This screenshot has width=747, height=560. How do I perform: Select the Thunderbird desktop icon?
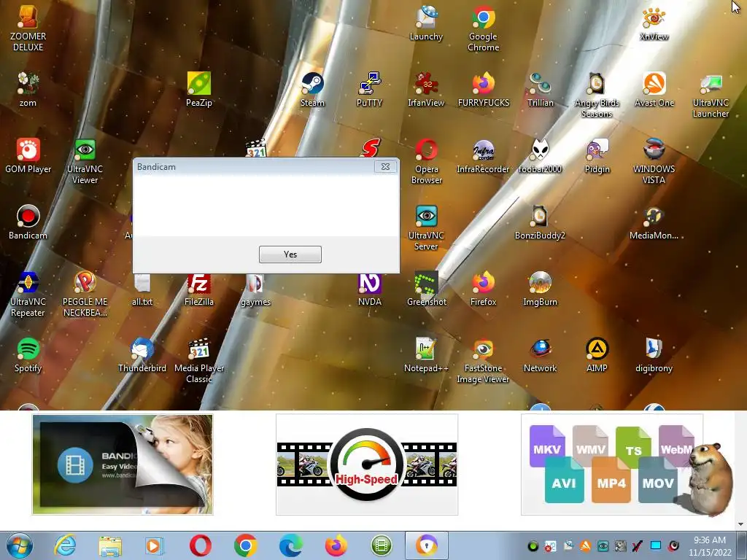pos(142,355)
